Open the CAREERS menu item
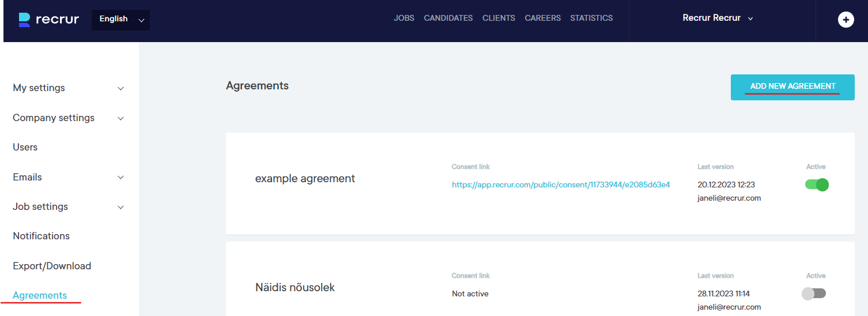Image resolution: width=868 pixels, height=316 pixels. pyautogui.click(x=542, y=18)
